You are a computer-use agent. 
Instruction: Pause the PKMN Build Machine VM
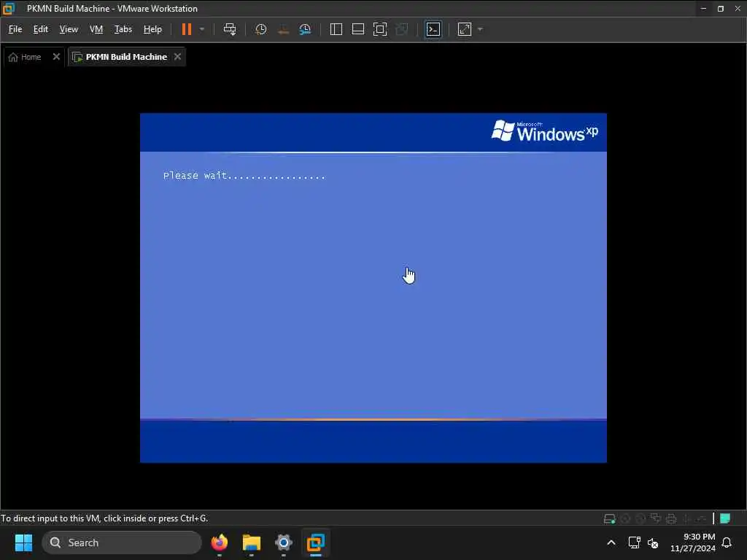186,29
